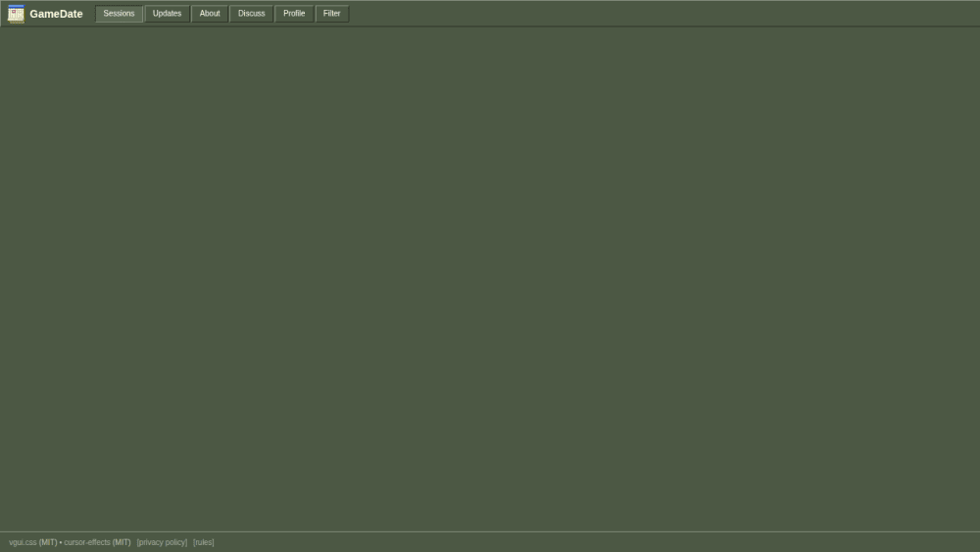Viewport: 980px width, 552px height.
Task: Open the Discuss section
Action: click(251, 14)
